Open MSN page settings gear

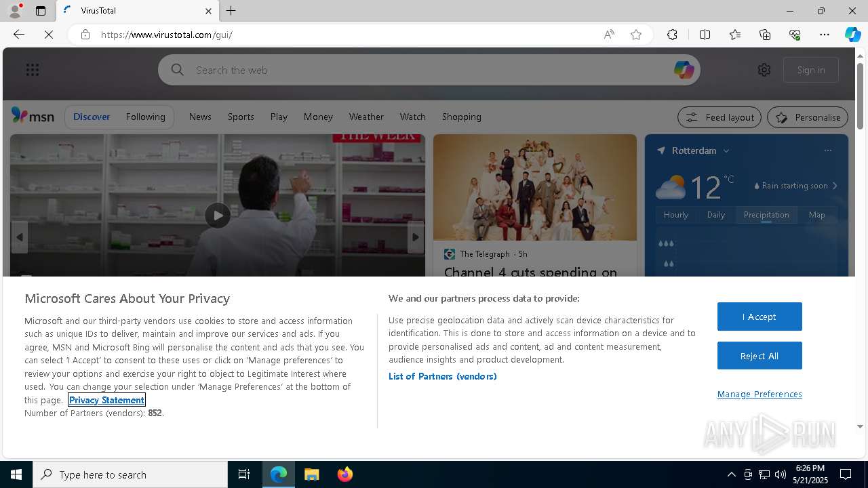(x=764, y=70)
